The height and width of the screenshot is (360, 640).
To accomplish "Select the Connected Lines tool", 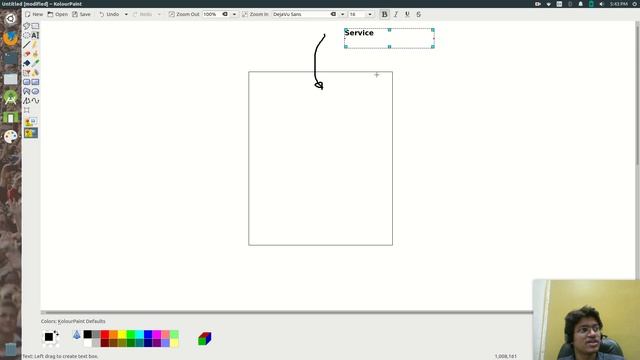I will pyautogui.click(x=27, y=101).
